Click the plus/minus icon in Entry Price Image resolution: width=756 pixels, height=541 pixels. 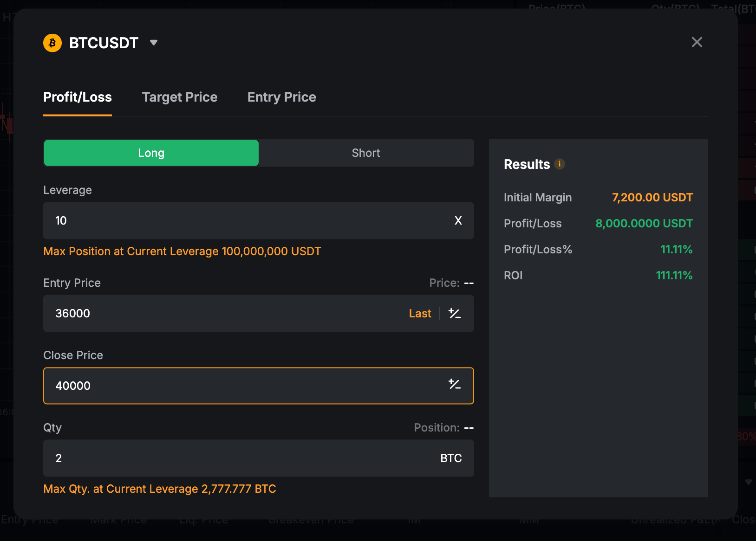pyautogui.click(x=455, y=314)
